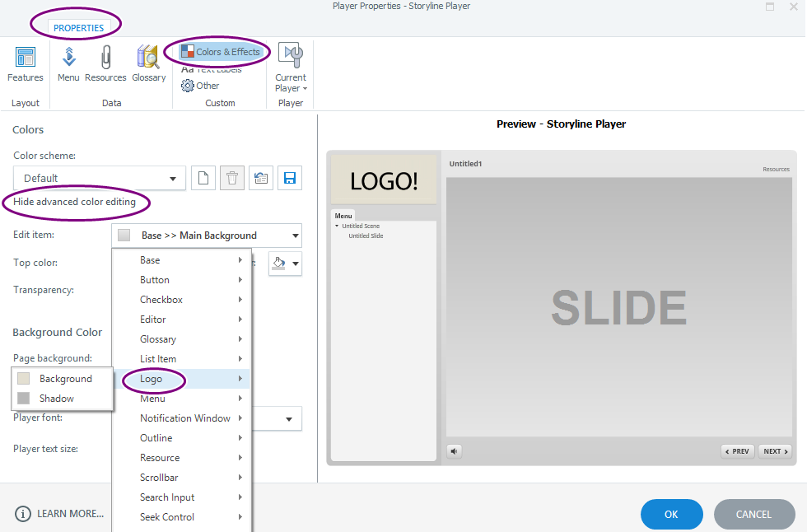Choose Base in the edit item list
807x532 pixels.
(182, 260)
